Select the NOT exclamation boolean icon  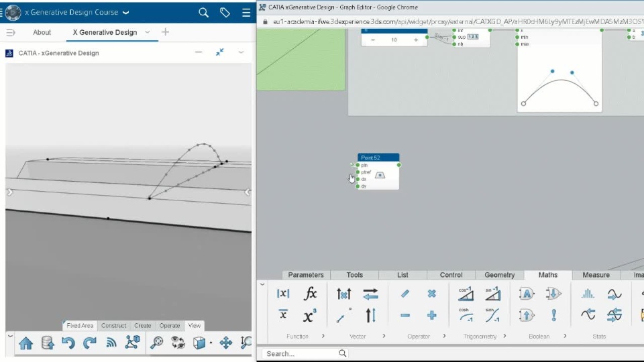coord(553,315)
